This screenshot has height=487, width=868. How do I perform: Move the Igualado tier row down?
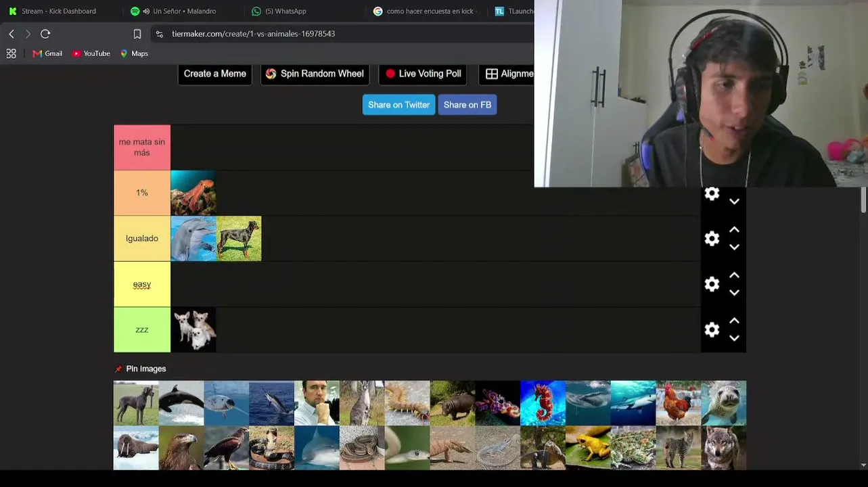coord(734,247)
